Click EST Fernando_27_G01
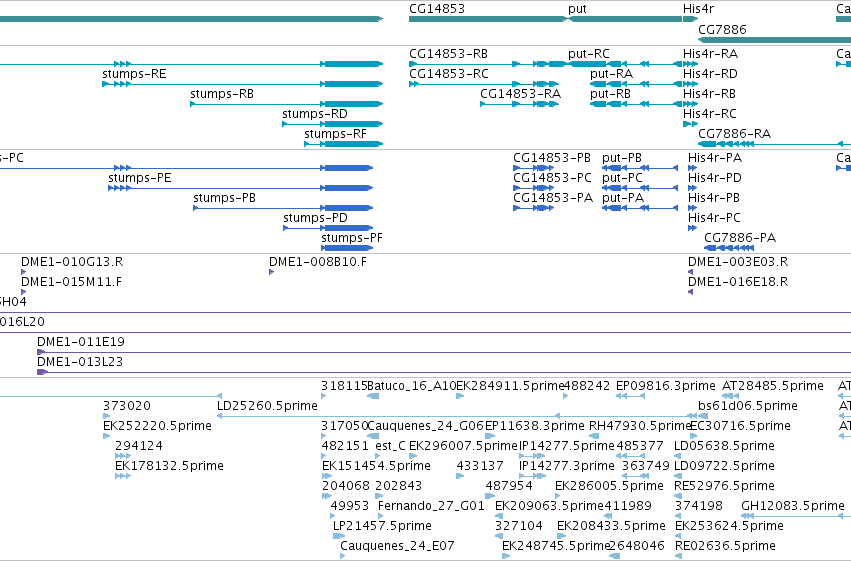Viewport: 851px width, 561px height. pyautogui.click(x=380, y=517)
